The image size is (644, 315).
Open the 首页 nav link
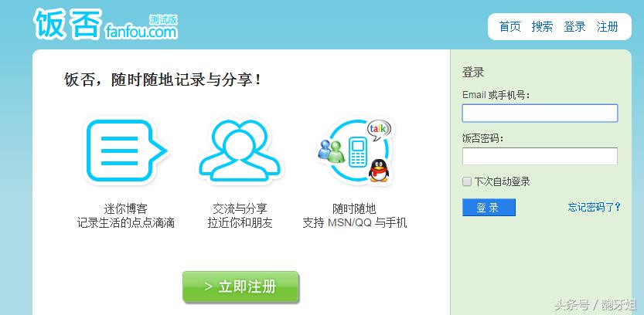[509, 27]
